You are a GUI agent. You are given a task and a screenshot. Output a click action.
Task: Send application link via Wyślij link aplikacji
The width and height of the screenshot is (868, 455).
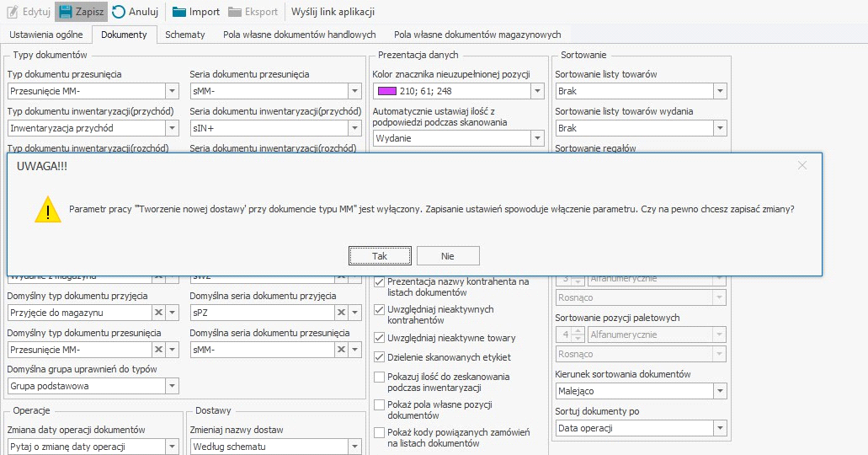click(333, 12)
